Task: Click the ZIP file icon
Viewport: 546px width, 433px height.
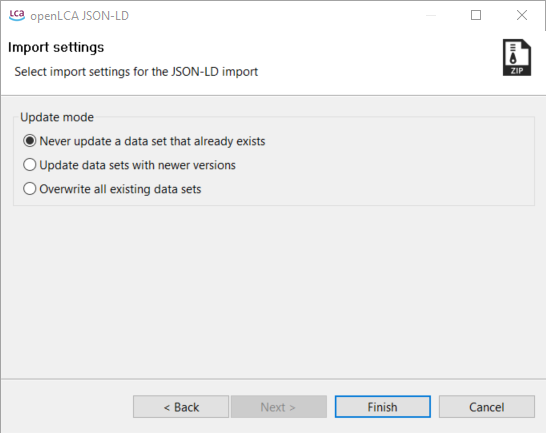Action: (x=517, y=57)
